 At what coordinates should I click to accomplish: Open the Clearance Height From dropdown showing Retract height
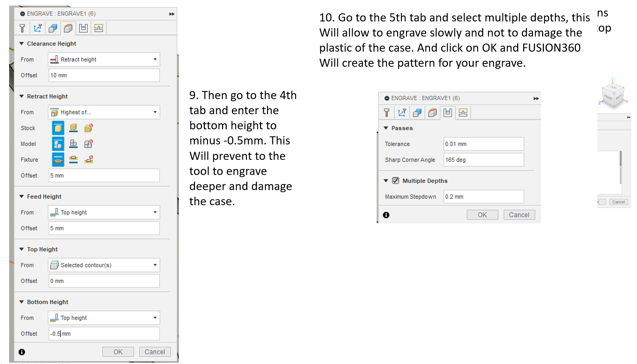[104, 59]
